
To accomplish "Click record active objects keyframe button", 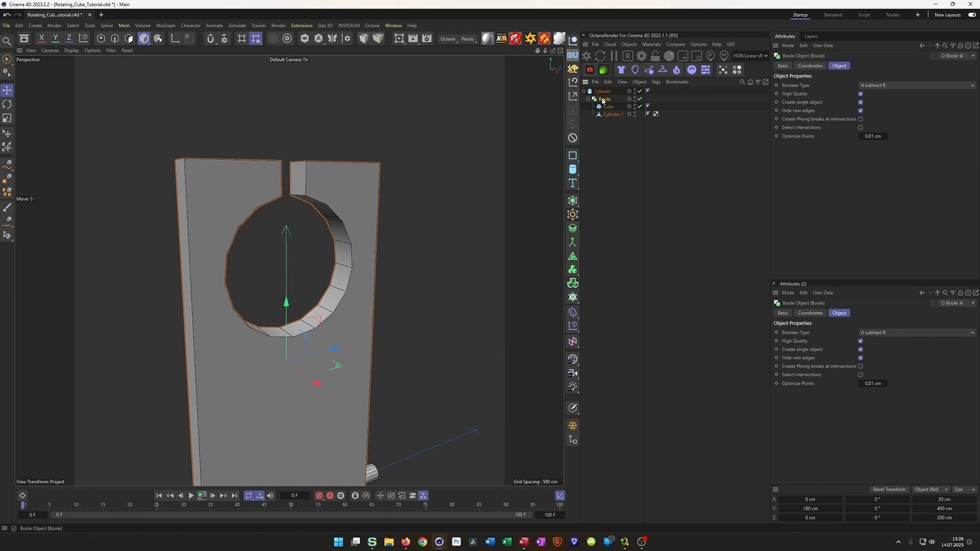I will coord(319,496).
